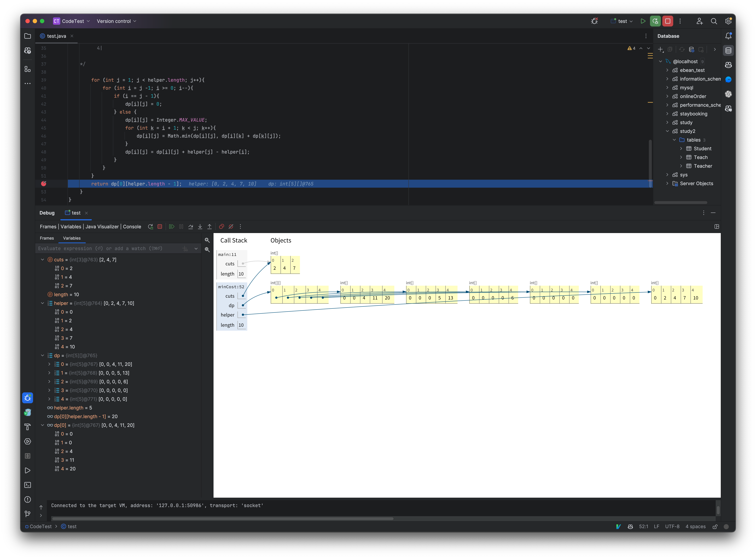Click the console horizontal scrollbar

pos(222,518)
